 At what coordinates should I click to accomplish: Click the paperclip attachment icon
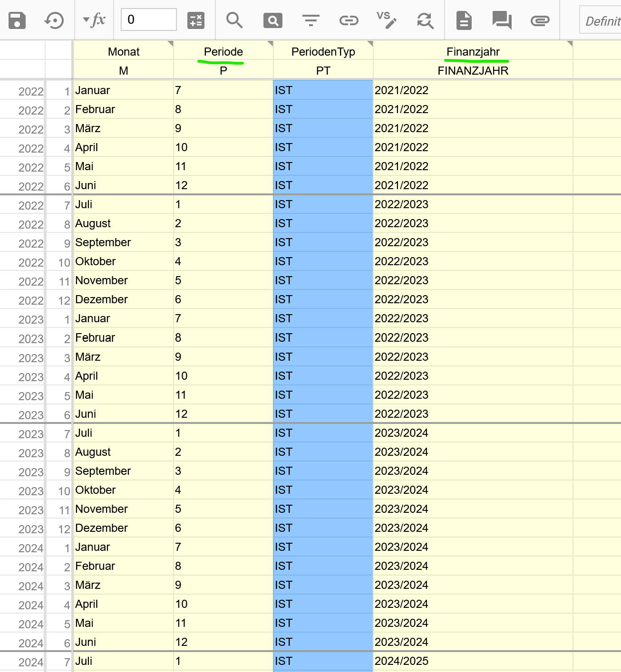(x=539, y=19)
